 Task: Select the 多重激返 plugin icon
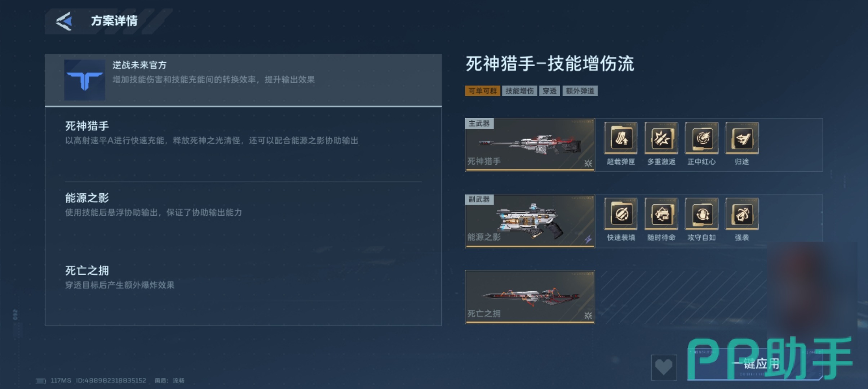click(x=661, y=138)
